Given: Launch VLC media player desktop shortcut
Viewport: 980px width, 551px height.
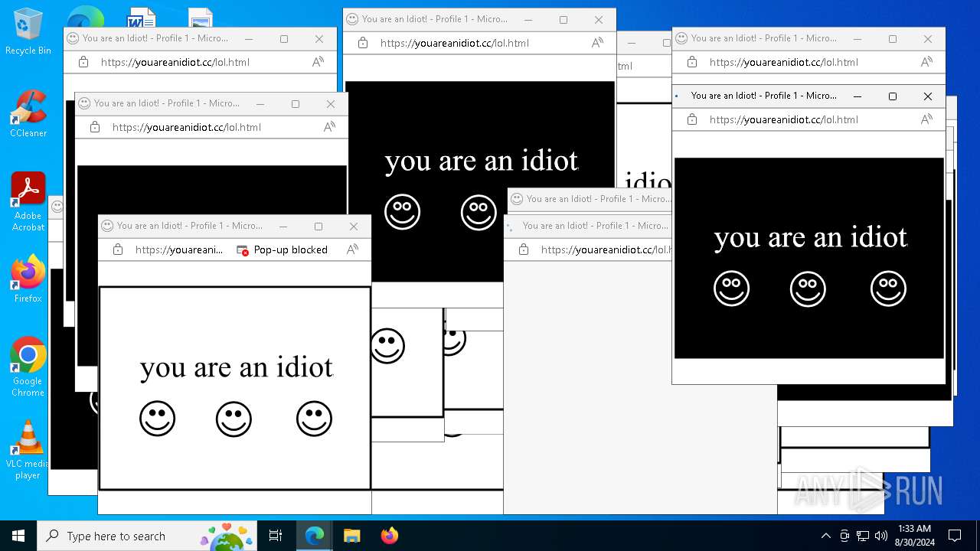Looking at the screenshot, I should click(28, 449).
